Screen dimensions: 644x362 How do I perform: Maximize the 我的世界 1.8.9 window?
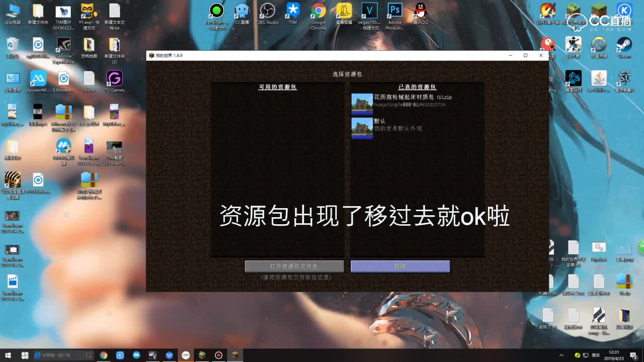coord(525,55)
